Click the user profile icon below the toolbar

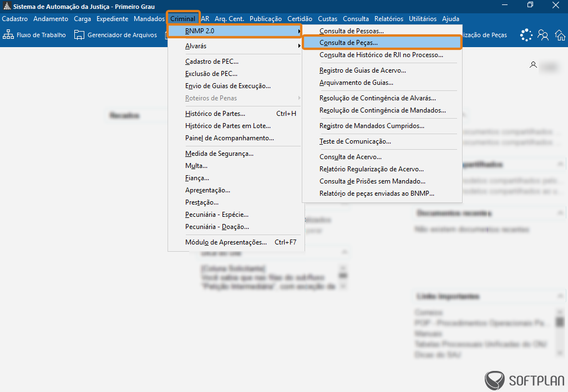pos(533,65)
